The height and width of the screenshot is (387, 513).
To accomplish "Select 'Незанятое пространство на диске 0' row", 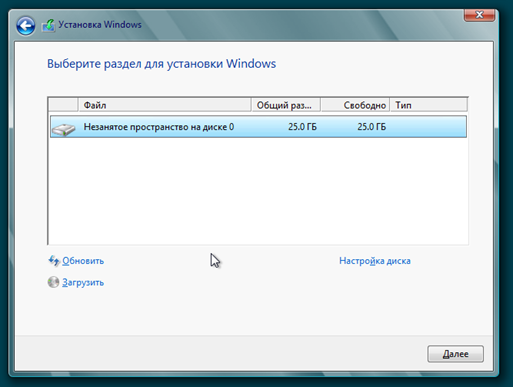I will point(258,127).
